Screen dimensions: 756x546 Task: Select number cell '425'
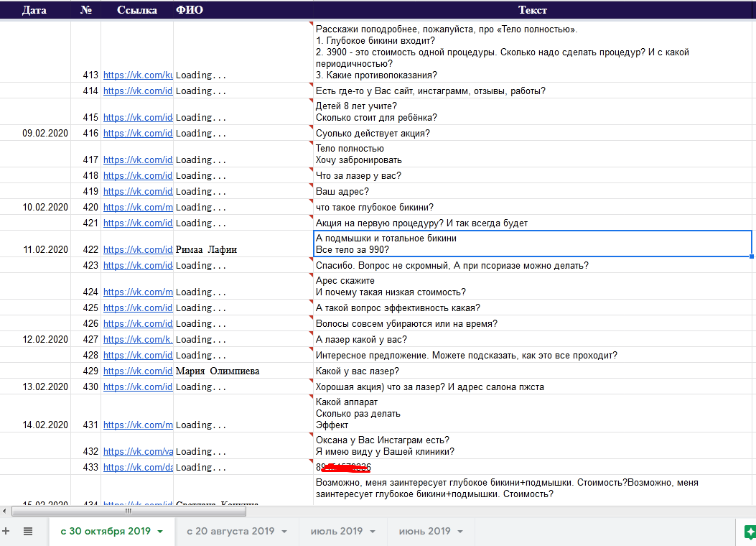tap(86, 307)
